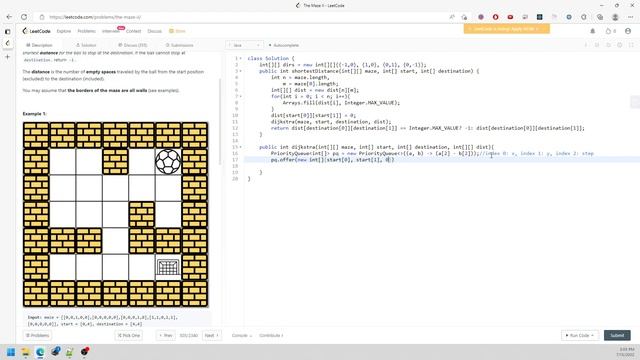The image size is (640, 360).
Task: Click the Contribute link
Action: click(x=271, y=336)
